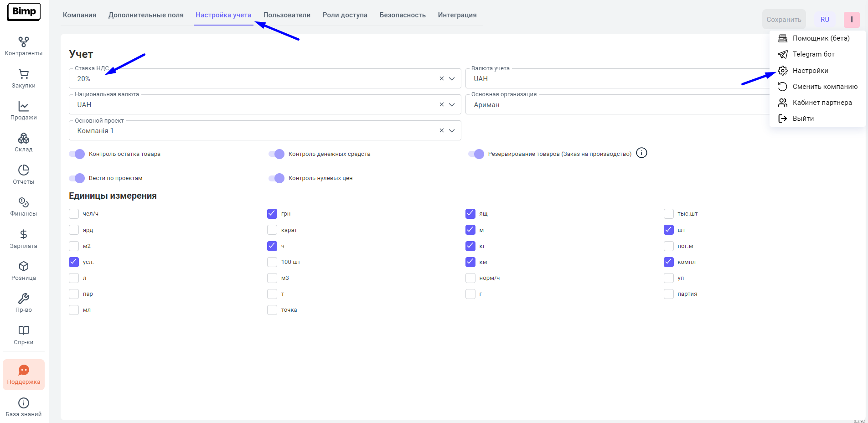The height and width of the screenshot is (423, 868).
Task: Uncheck the грн unit checkbox
Action: (x=272, y=214)
